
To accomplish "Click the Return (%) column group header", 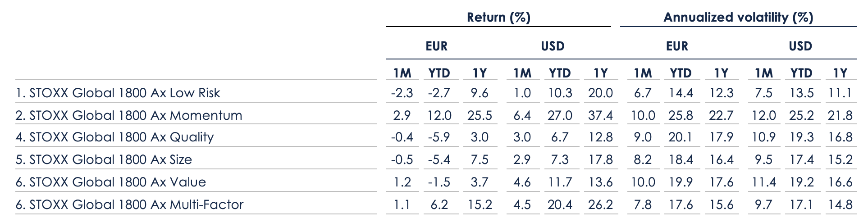I will coord(498,18).
